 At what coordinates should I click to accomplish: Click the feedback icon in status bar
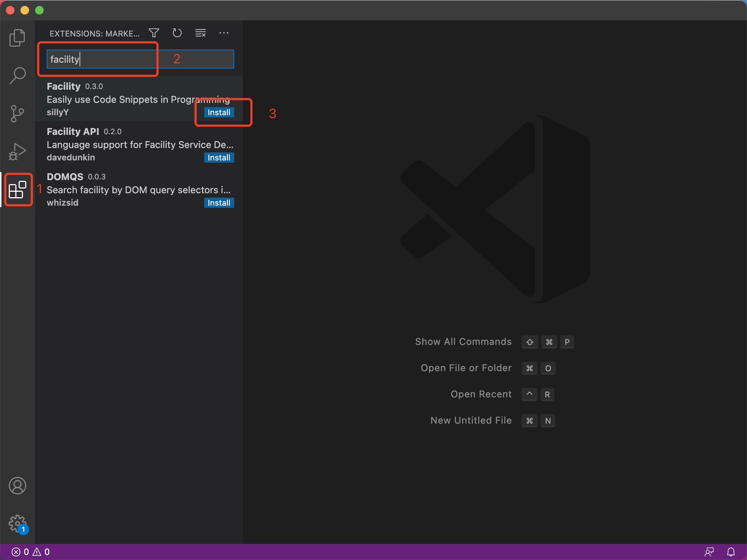709,552
